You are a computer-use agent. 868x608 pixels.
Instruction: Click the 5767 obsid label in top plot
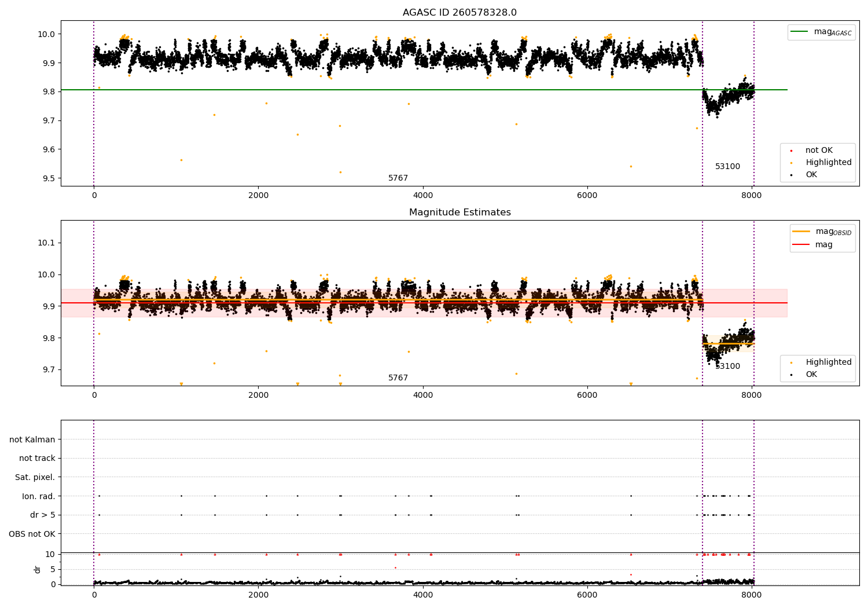click(398, 178)
